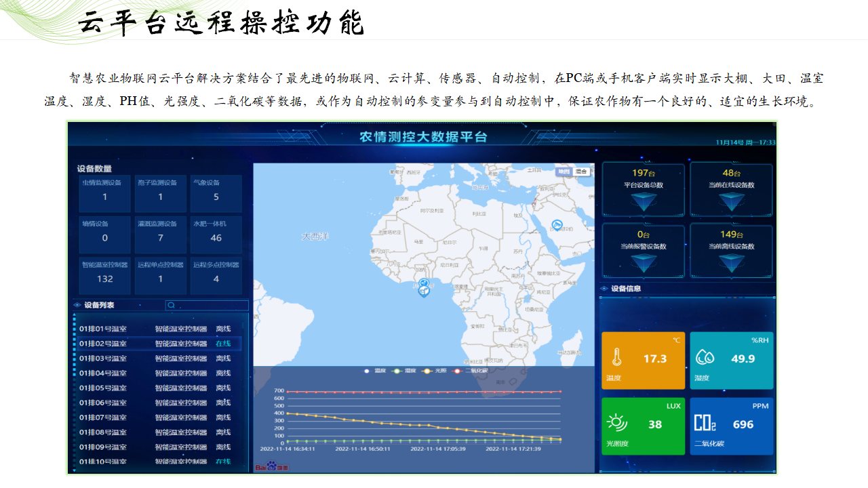This screenshot has height=488, width=868.
Task: Open the 远程多点控制器 count card
Action: [x=216, y=276]
